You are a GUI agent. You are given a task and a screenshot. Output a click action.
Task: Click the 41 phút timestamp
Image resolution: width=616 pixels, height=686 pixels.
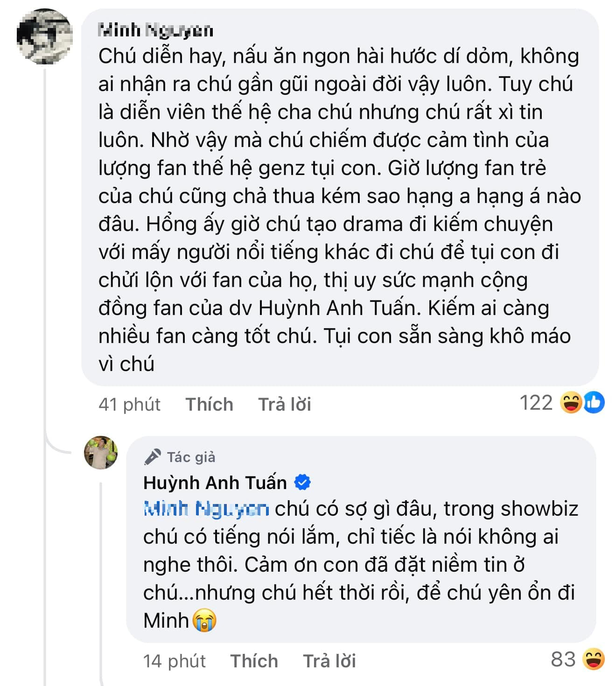[129, 404]
